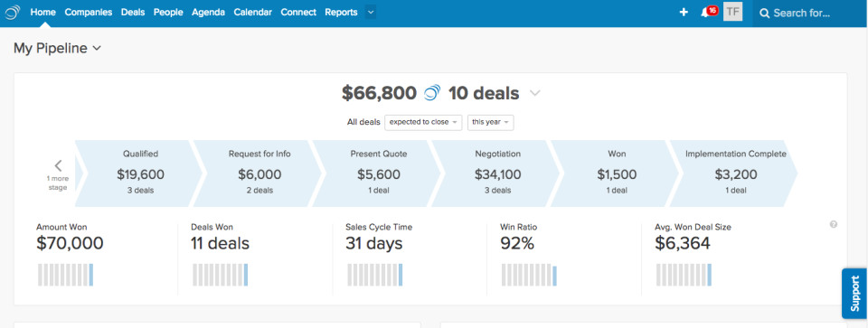
Task: Open the Deals menu item
Action: 133,12
